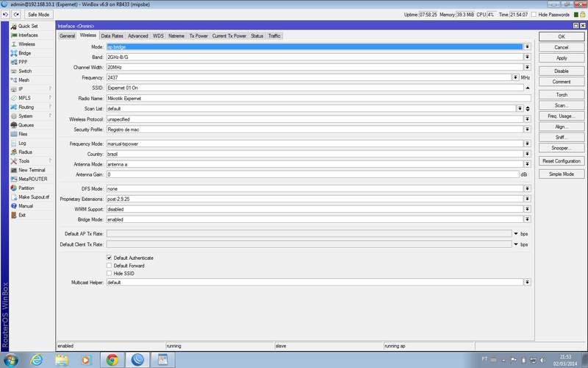
Task: Expand the Default AP Tx Rate field
Action: (516, 233)
